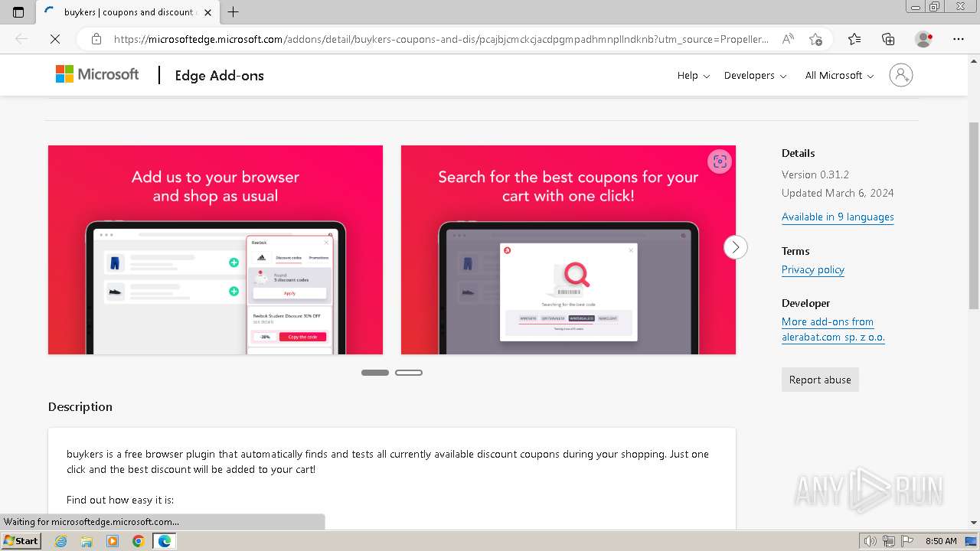Close the buykers coupons browser tab

tap(207, 12)
